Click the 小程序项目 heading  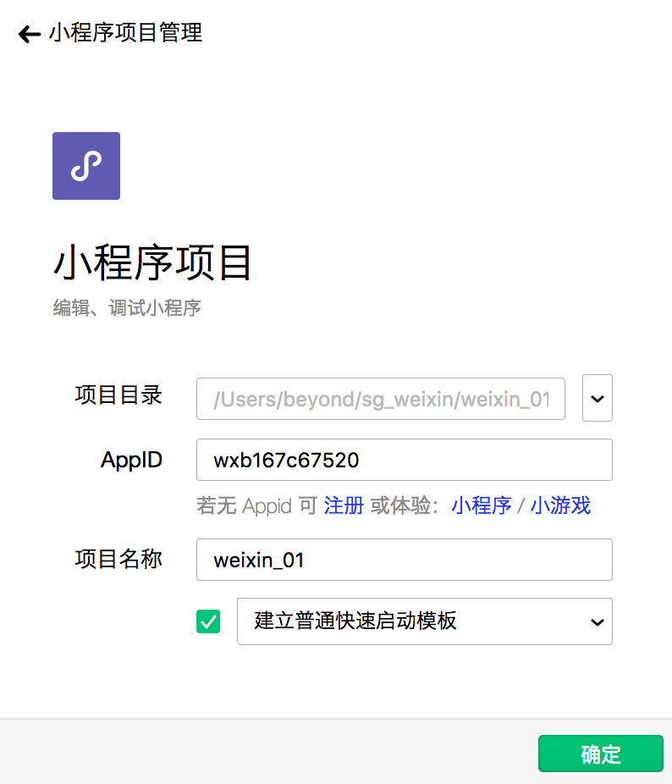click(152, 262)
